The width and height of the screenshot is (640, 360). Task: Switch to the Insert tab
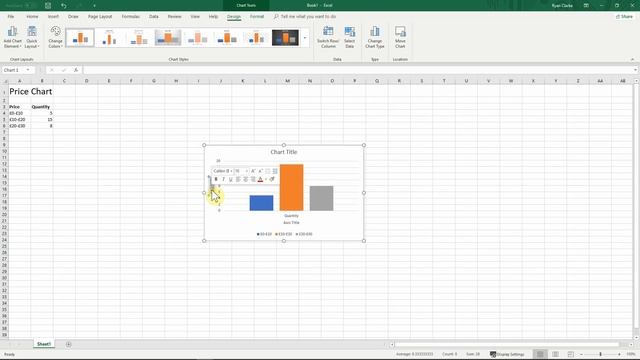[53, 17]
